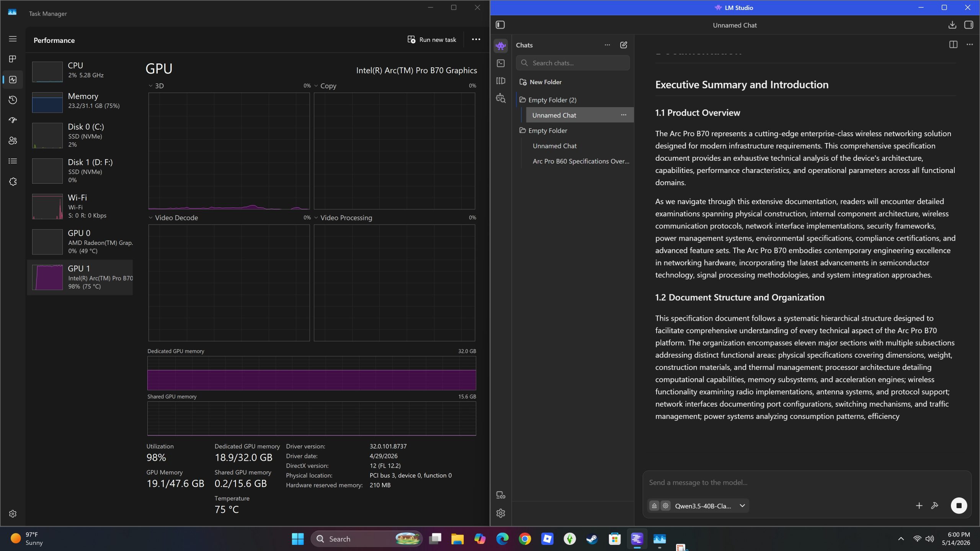This screenshot has height=551, width=980.
Task: Click the message input box
Action: click(807, 483)
